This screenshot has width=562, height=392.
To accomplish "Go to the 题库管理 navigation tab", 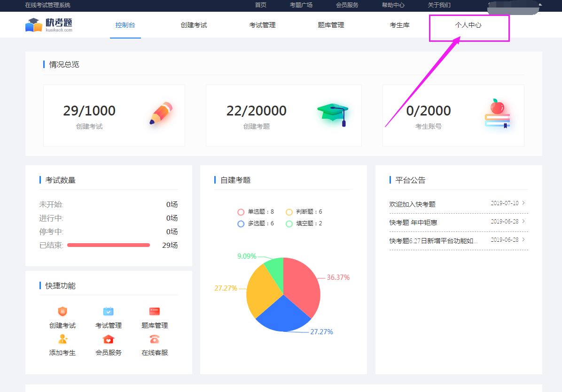I will point(331,25).
